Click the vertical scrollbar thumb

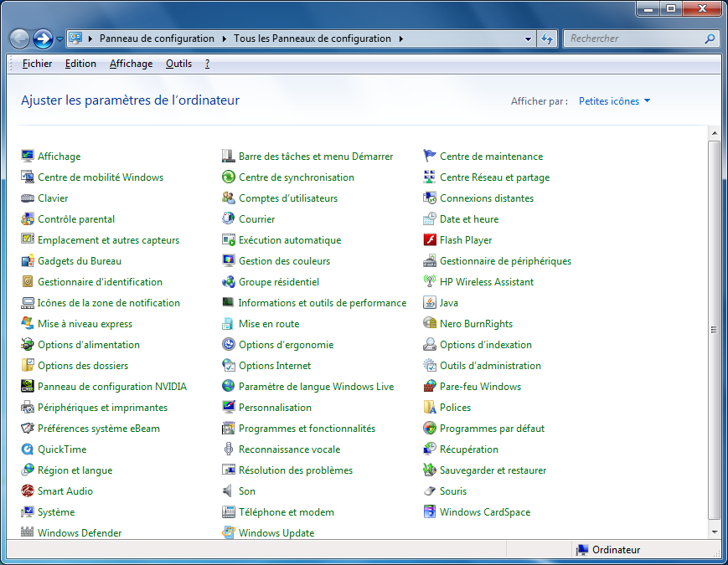coord(714,330)
